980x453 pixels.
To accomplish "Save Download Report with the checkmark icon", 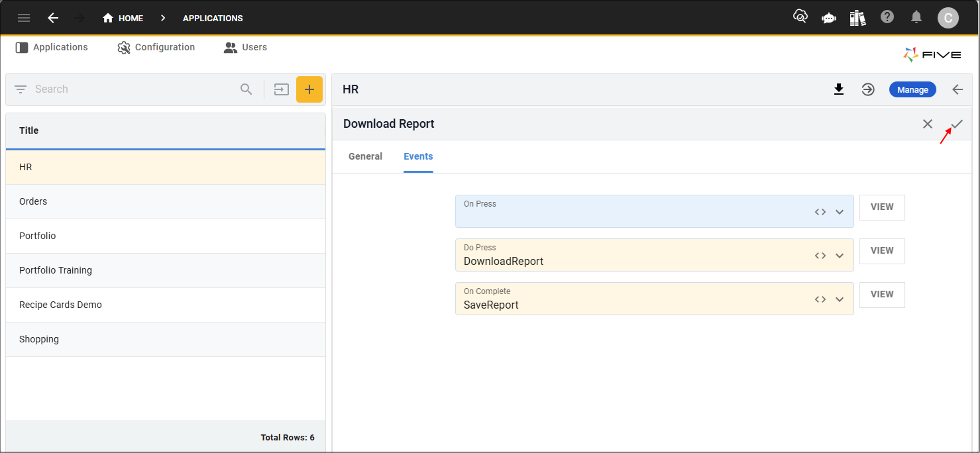I will pyautogui.click(x=957, y=124).
